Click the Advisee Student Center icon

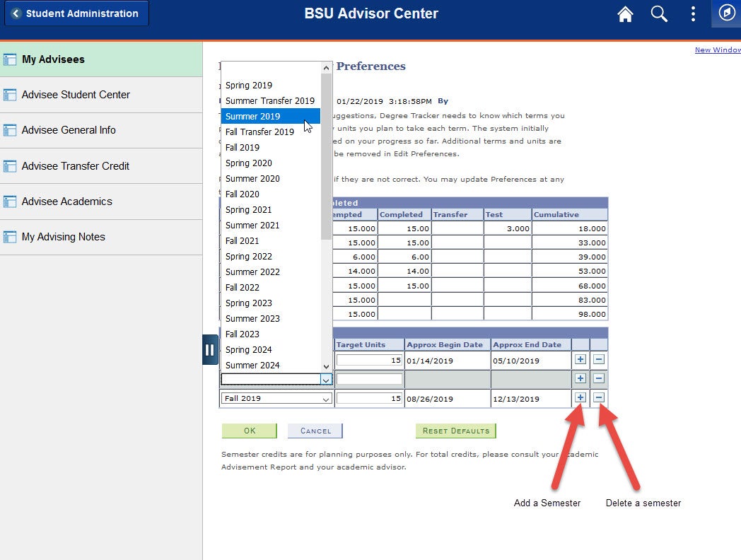[10, 95]
